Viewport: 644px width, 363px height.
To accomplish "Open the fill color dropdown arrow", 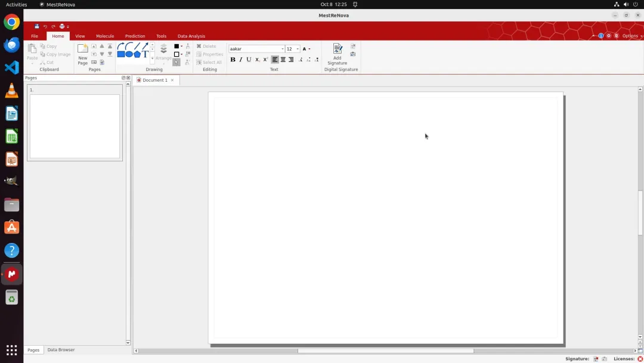I will click(x=181, y=46).
